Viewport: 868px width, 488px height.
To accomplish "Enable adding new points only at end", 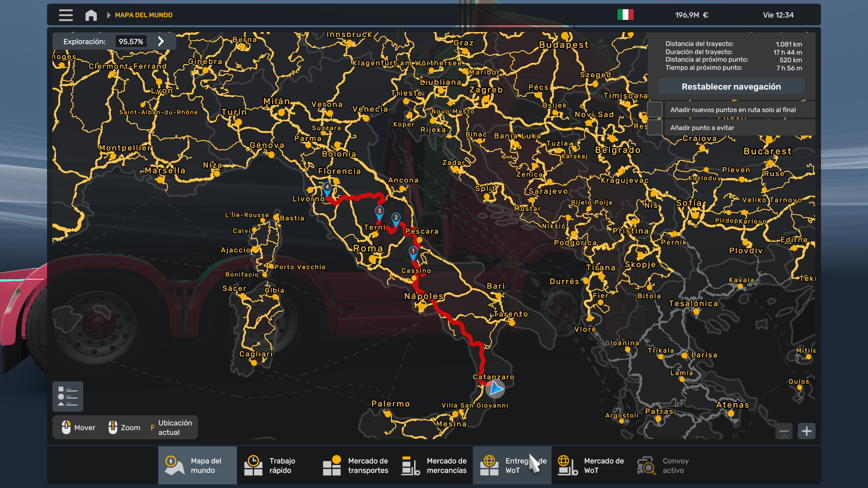I will pos(655,109).
